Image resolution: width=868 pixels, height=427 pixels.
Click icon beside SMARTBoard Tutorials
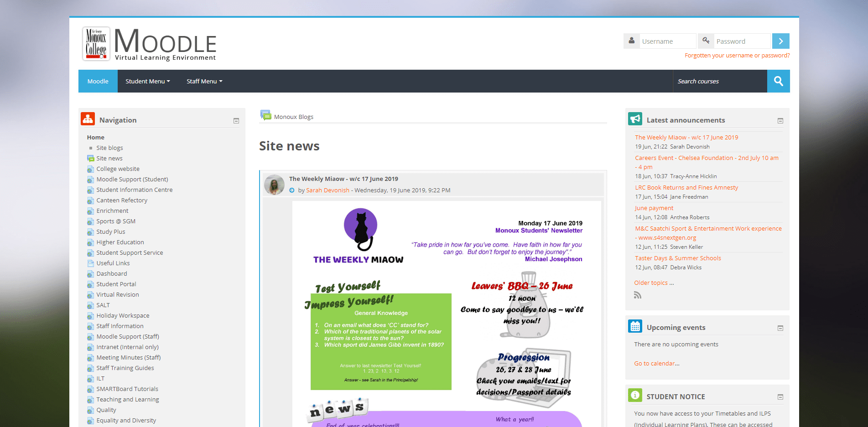(91, 389)
